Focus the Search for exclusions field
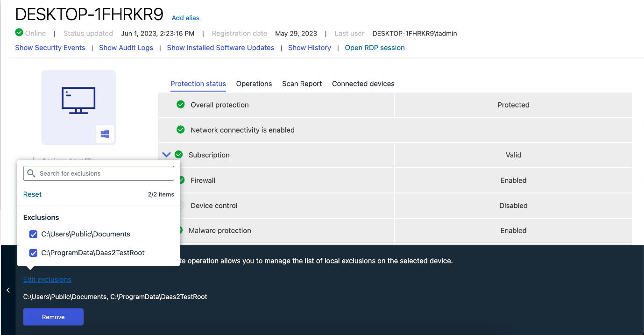The image size is (644, 335). (99, 173)
